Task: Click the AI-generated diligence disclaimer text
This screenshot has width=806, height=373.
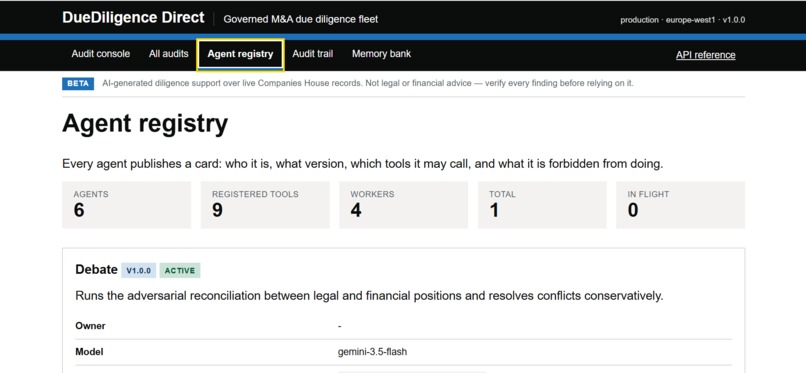Action: pyautogui.click(x=368, y=83)
